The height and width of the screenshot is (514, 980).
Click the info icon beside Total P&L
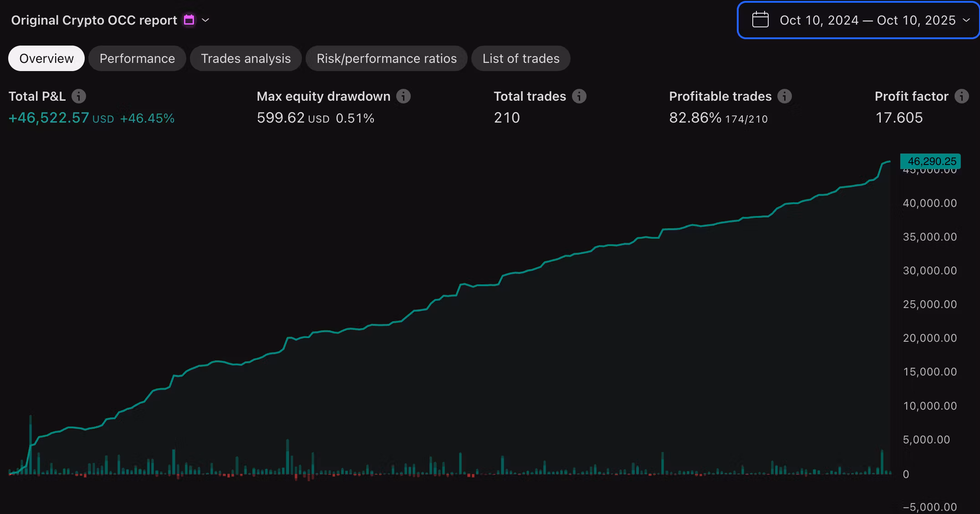pos(79,96)
